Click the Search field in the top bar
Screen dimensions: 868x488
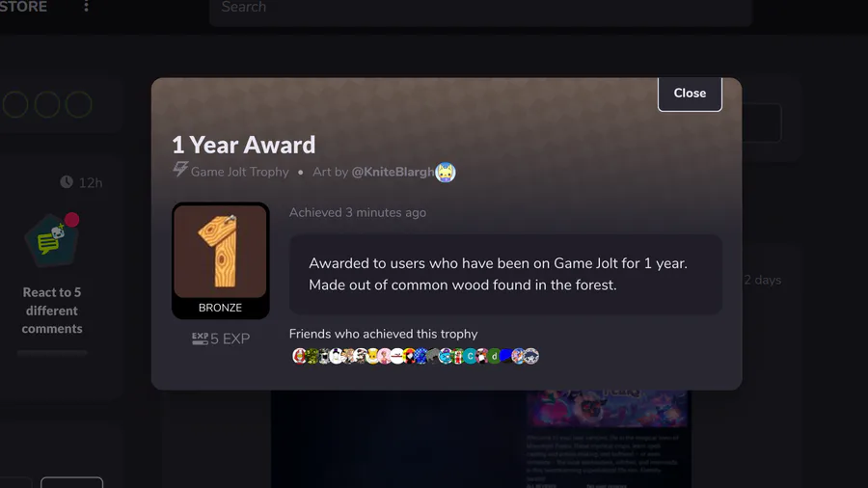(x=480, y=11)
